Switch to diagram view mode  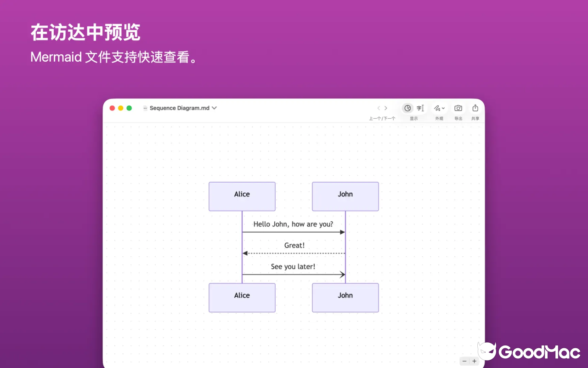[407, 108]
